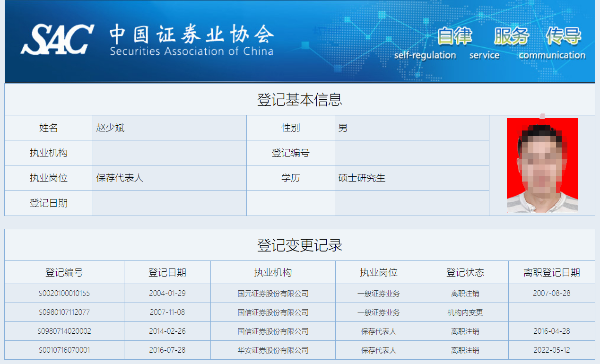Click the status 机构内变更

[465, 312]
